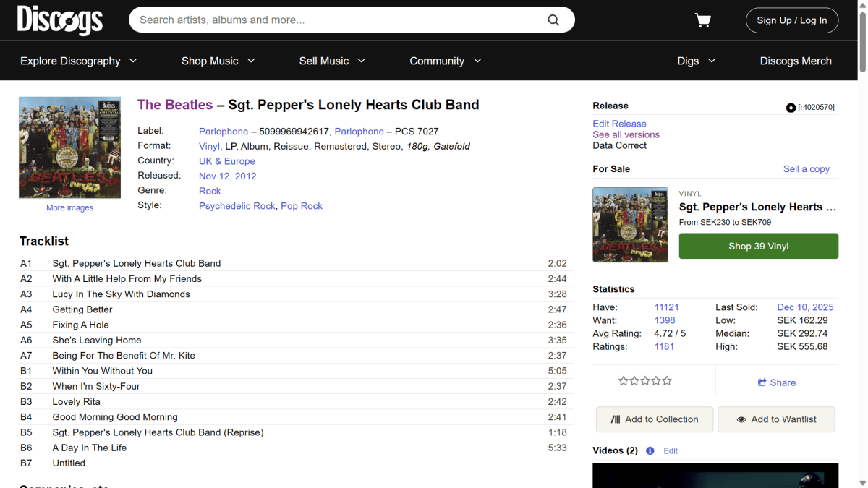Screen dimensions: 868x488
Task: Expand the Shop Music menu
Action: click(x=218, y=61)
